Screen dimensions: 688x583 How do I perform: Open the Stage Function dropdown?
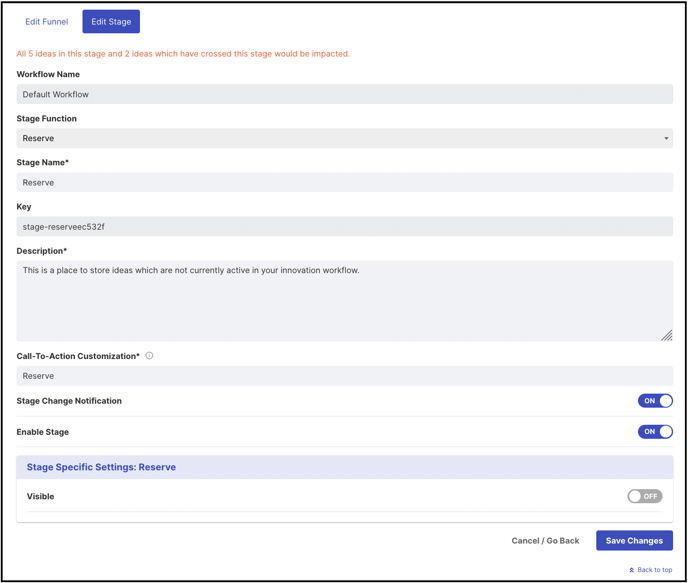click(344, 138)
